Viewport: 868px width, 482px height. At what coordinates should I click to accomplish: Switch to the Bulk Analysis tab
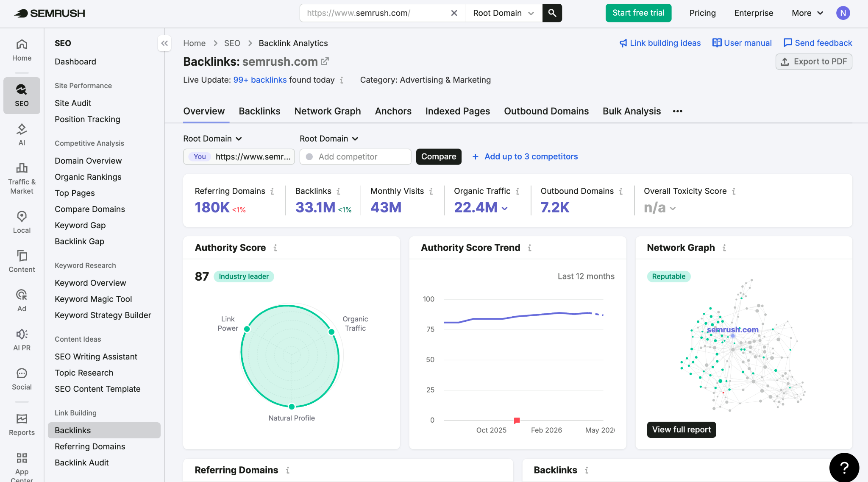coord(632,111)
